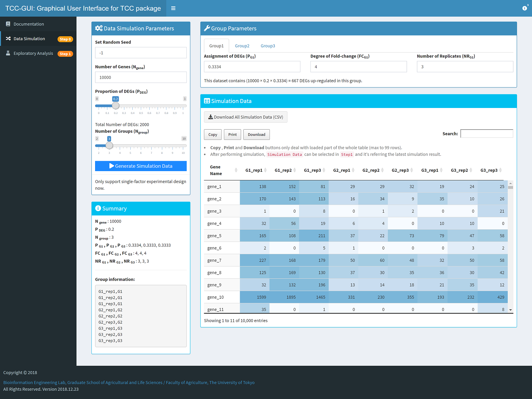
Task: Click the Proportion of DEGs slider handle
Action: click(115, 106)
